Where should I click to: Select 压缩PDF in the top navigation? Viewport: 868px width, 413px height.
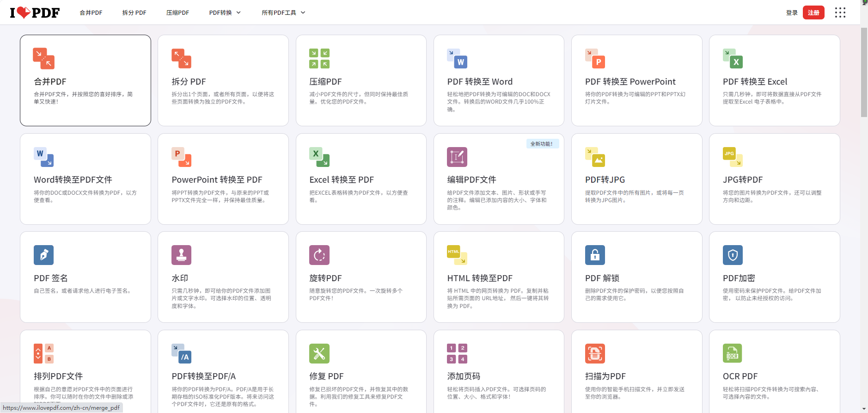[177, 12]
